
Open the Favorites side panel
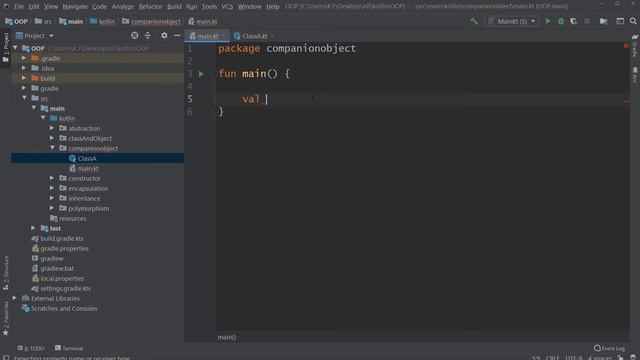pos(6,318)
